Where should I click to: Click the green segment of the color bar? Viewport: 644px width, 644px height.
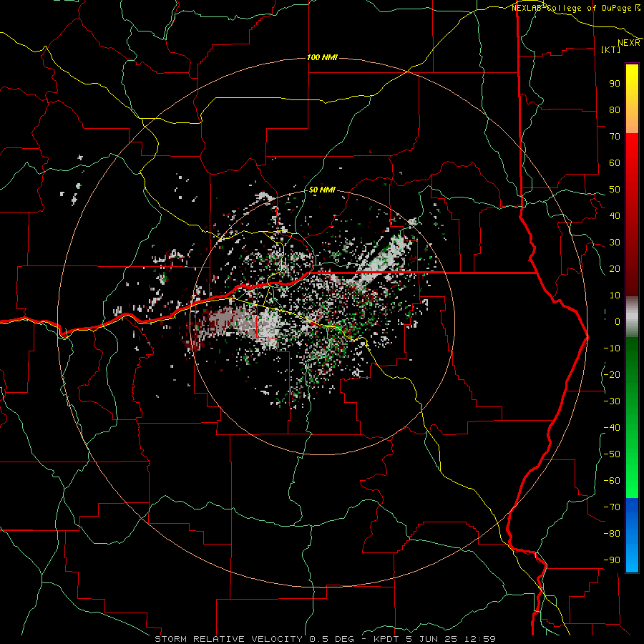632,417
